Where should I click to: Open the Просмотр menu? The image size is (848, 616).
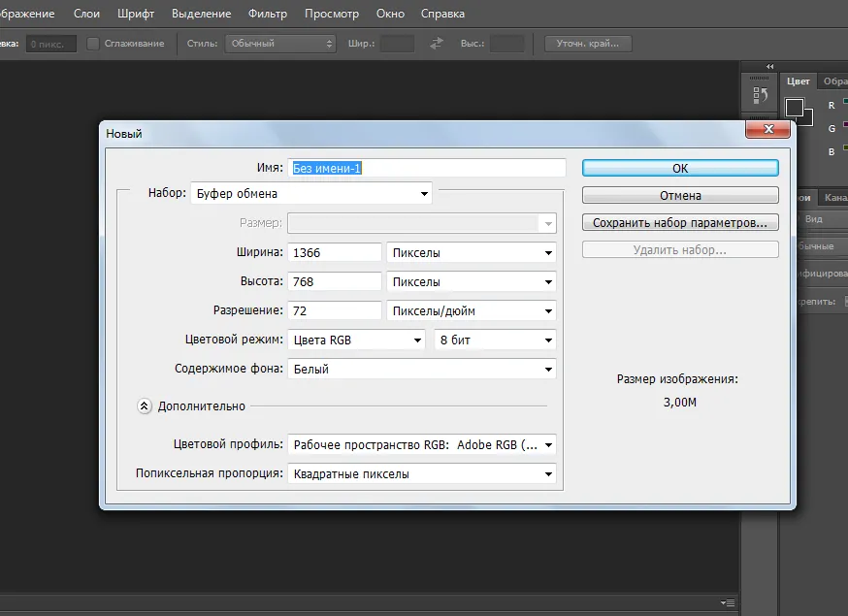click(332, 14)
